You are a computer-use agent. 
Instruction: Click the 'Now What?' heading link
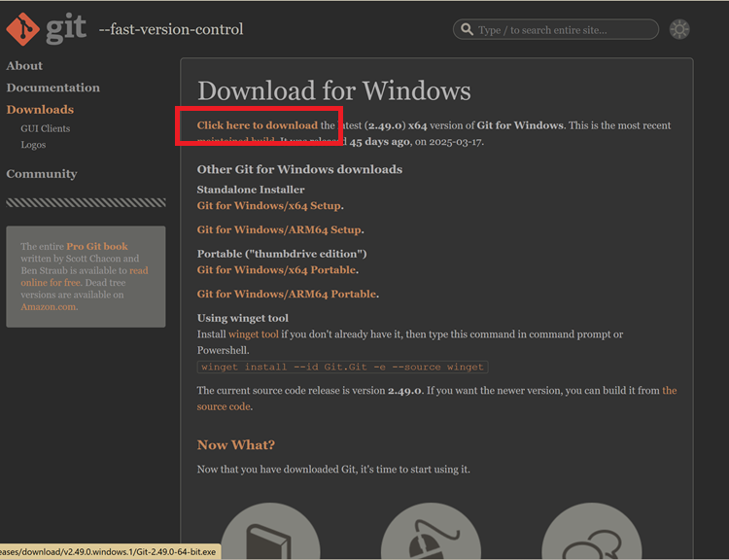tap(236, 444)
